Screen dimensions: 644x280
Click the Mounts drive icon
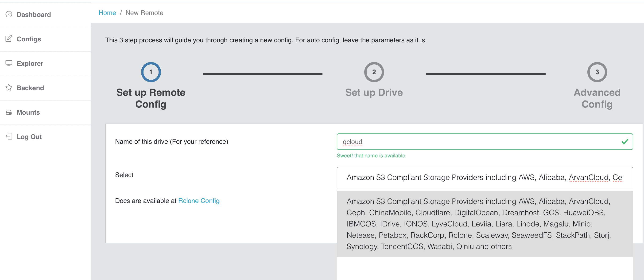pyautogui.click(x=9, y=112)
